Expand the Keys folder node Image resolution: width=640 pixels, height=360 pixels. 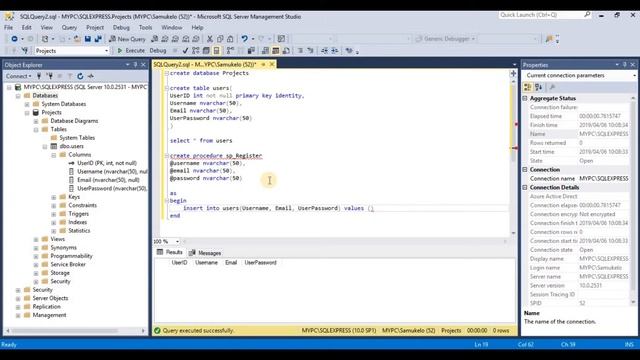coord(53,197)
